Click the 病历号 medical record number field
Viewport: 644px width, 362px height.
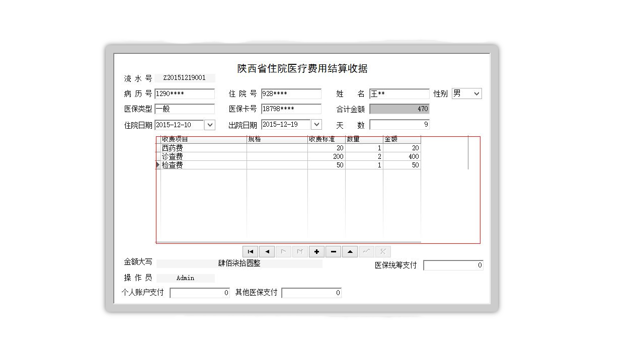pyautogui.click(x=185, y=94)
